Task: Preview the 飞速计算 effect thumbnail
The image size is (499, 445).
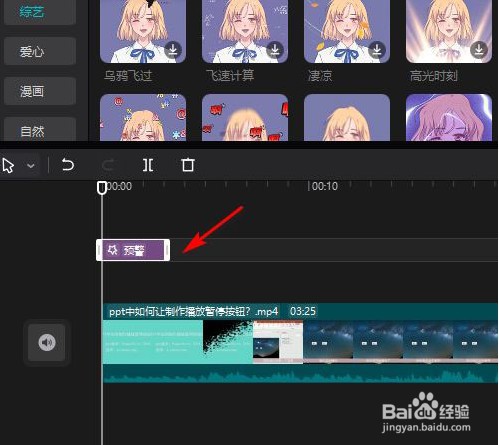Action: point(245,31)
